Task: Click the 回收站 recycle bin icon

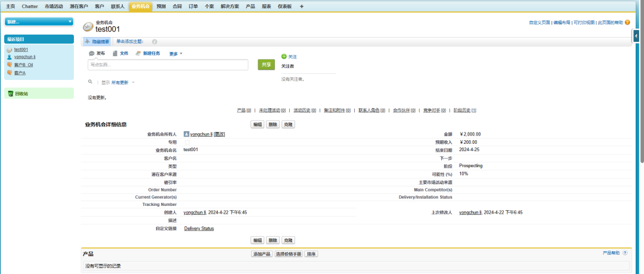Action: [11, 94]
